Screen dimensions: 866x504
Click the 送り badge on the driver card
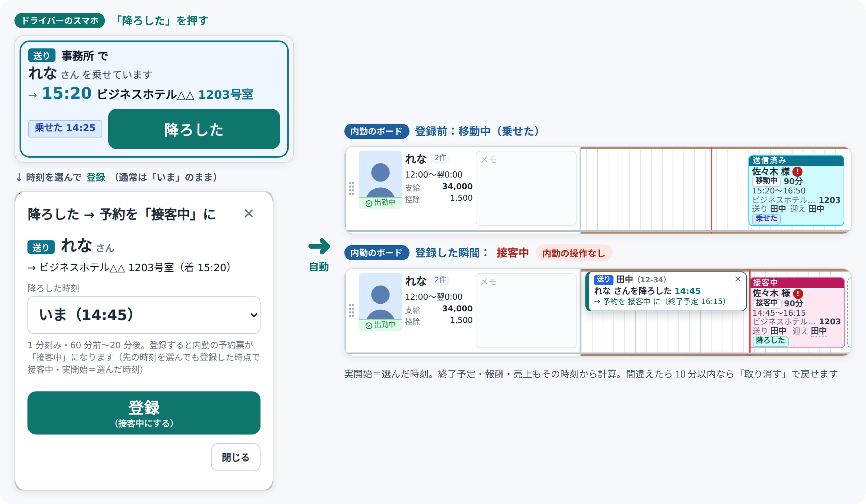[x=42, y=56]
